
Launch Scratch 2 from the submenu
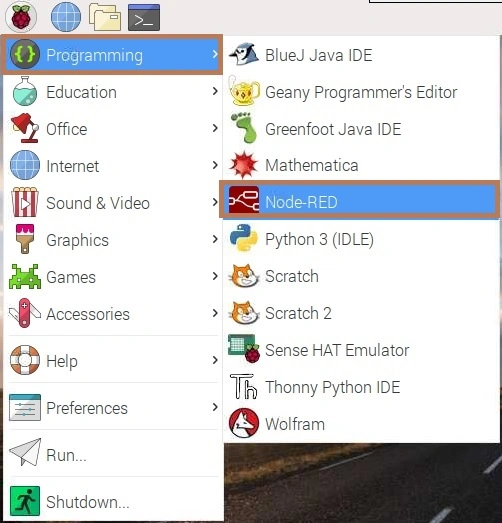(x=361, y=313)
